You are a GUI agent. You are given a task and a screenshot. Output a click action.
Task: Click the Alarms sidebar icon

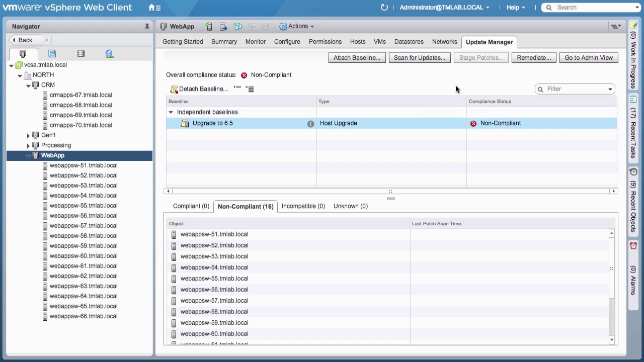coord(633,246)
